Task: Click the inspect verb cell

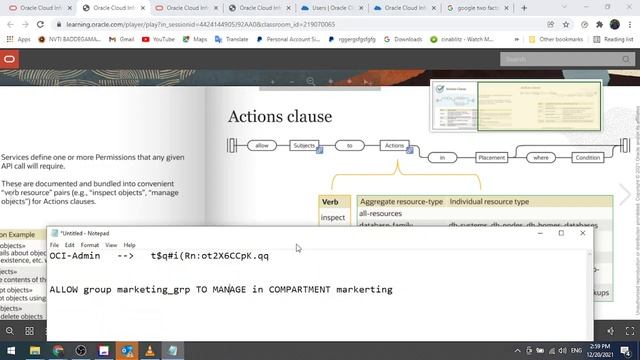Action: (x=333, y=218)
